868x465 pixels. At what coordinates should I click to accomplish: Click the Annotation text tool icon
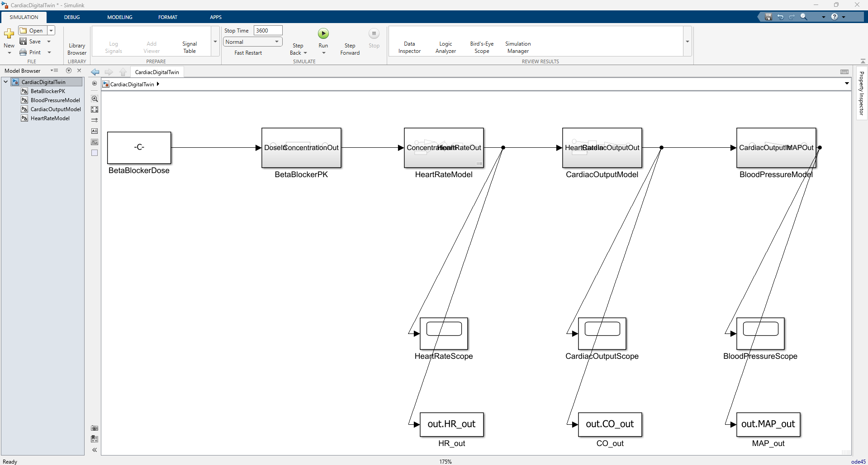pos(95,131)
